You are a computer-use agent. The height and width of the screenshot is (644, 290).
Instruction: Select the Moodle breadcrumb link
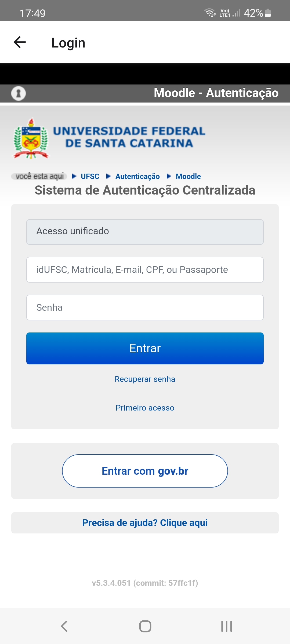point(188,176)
